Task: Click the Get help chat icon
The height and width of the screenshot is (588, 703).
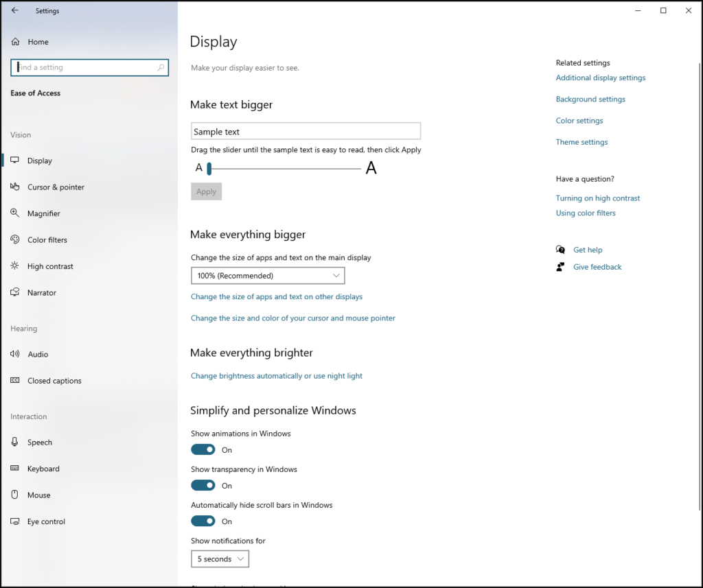Action: pyautogui.click(x=560, y=250)
